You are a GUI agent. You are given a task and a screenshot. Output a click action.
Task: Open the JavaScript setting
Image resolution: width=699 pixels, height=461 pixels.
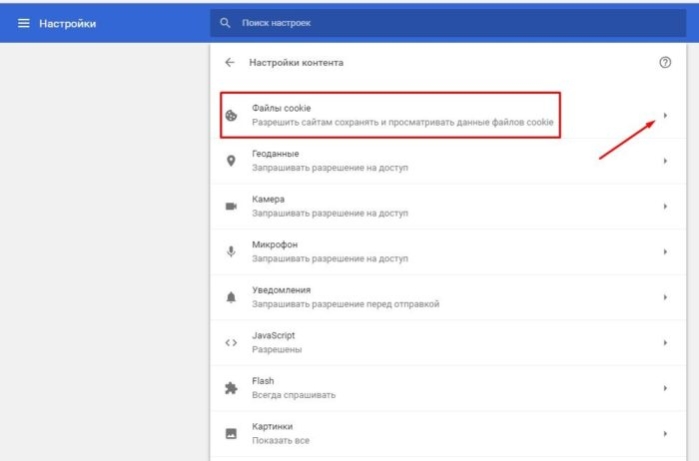[x=448, y=343]
